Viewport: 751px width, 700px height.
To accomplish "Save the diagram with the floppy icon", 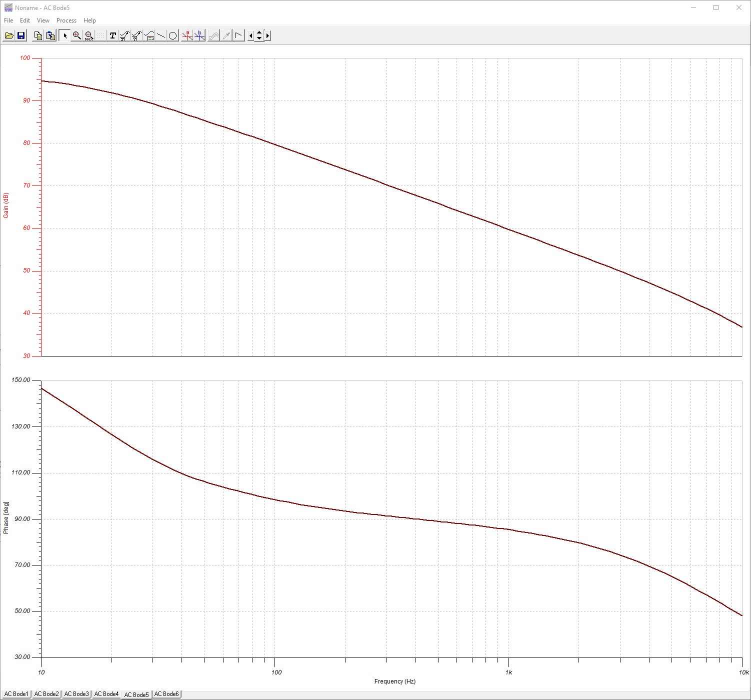I will tap(21, 35).
